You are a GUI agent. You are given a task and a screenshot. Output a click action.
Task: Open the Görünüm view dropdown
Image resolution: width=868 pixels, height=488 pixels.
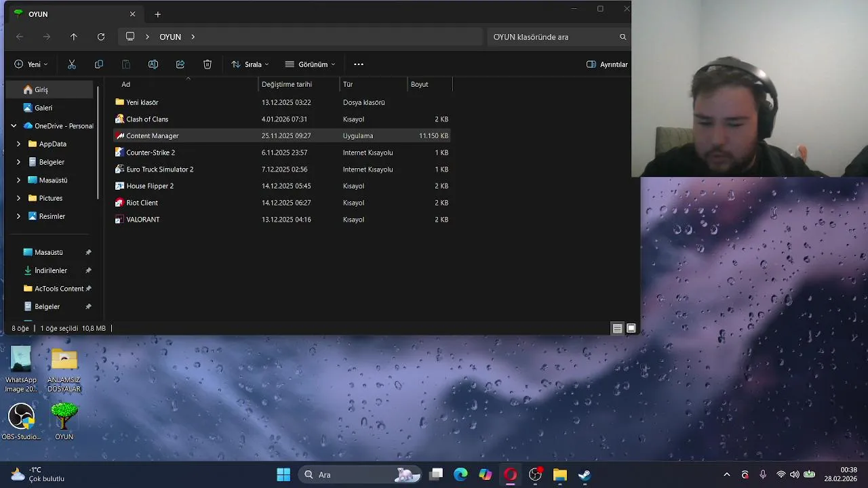[310, 64]
